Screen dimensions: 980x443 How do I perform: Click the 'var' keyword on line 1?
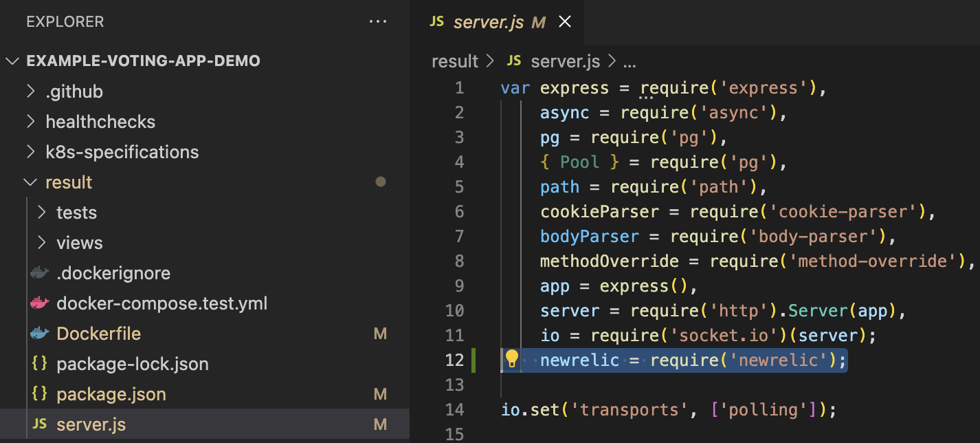(x=515, y=88)
